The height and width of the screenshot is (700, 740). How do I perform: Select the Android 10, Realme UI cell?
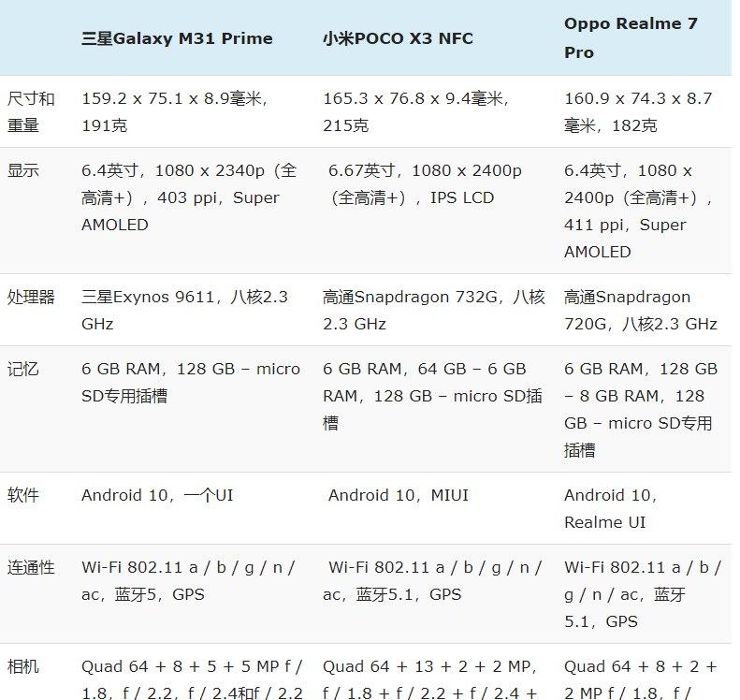pyautogui.click(x=611, y=508)
